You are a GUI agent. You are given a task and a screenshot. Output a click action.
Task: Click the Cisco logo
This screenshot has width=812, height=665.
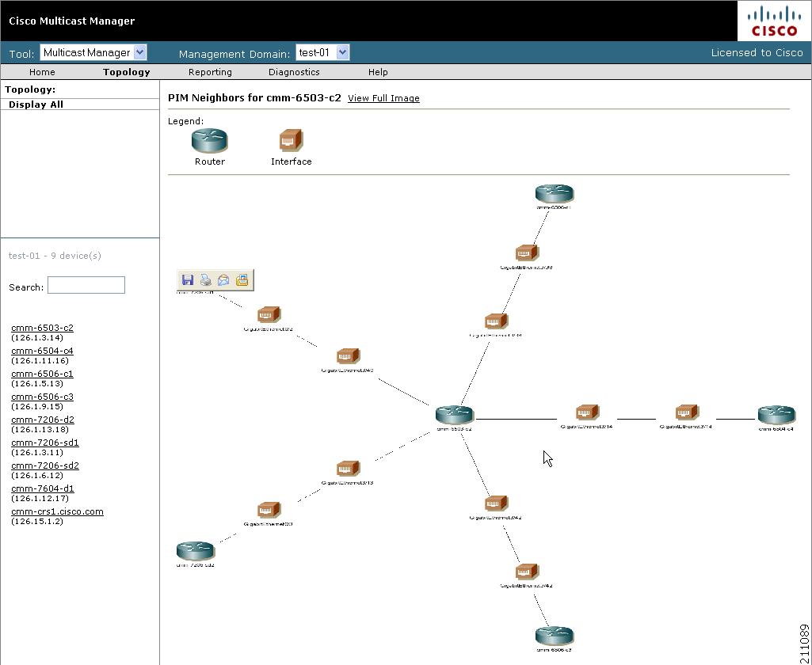[774, 21]
